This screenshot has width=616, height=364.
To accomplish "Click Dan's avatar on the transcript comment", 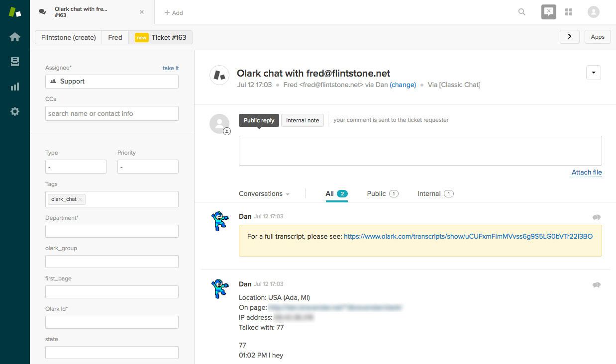I will [x=219, y=221].
